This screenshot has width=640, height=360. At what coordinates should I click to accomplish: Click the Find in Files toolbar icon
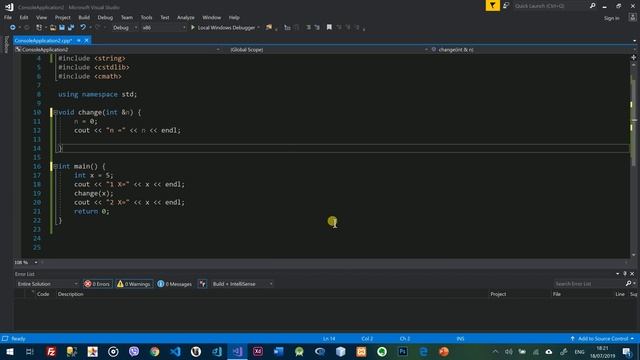269,27
